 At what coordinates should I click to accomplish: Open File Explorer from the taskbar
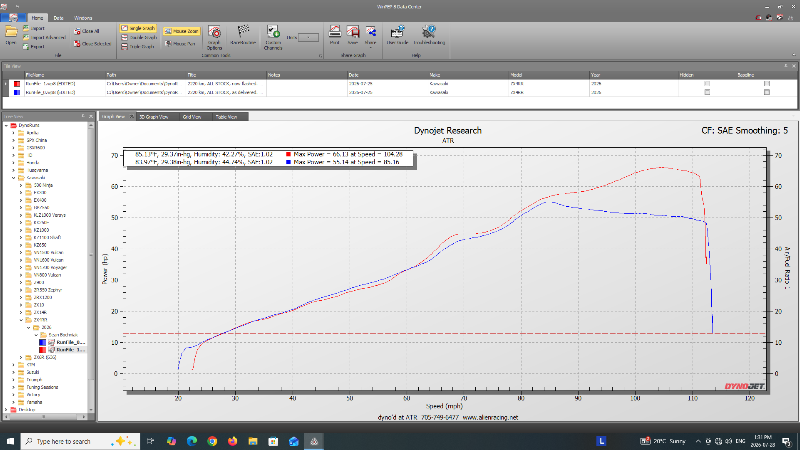[253, 441]
